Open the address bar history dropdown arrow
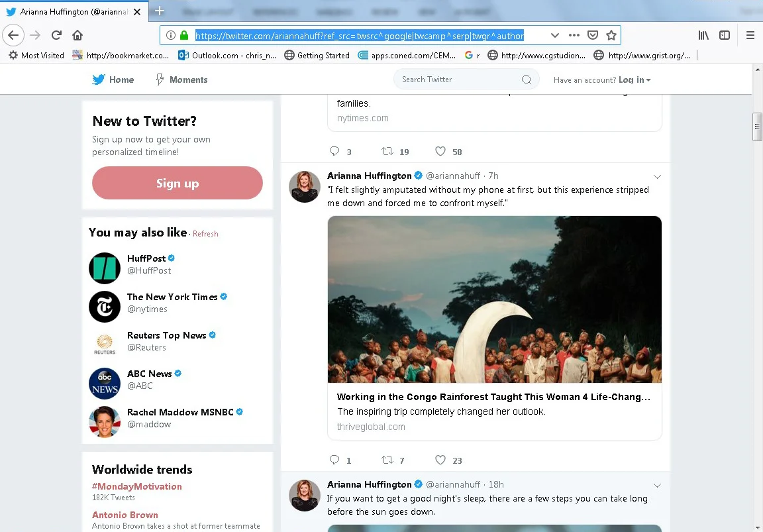763x532 pixels. [x=555, y=35]
